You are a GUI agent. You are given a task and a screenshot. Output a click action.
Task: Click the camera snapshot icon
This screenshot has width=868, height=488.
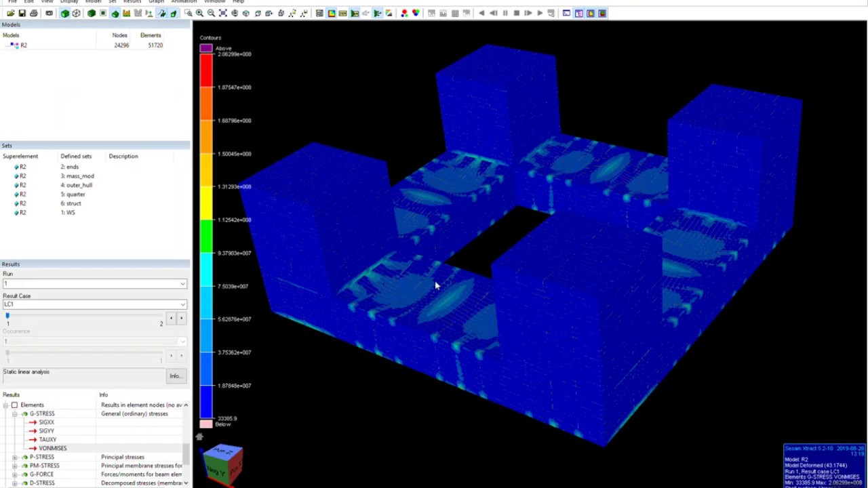point(50,13)
